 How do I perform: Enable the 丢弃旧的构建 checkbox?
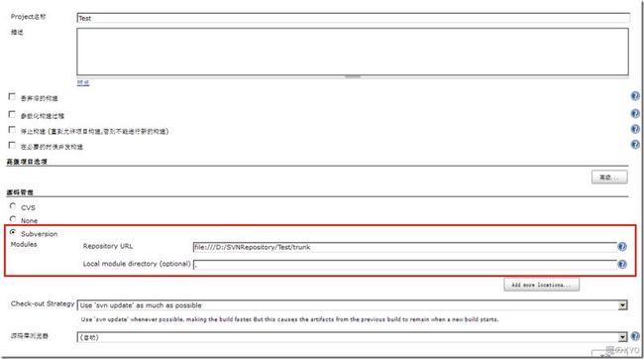pos(12,96)
